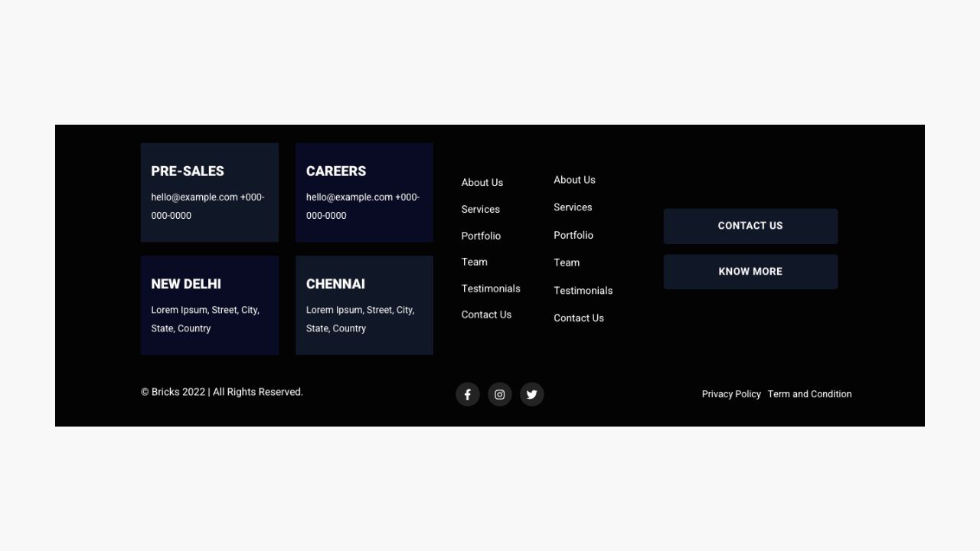Select the CAREERS contact card
This screenshot has height=551, width=980.
[364, 193]
